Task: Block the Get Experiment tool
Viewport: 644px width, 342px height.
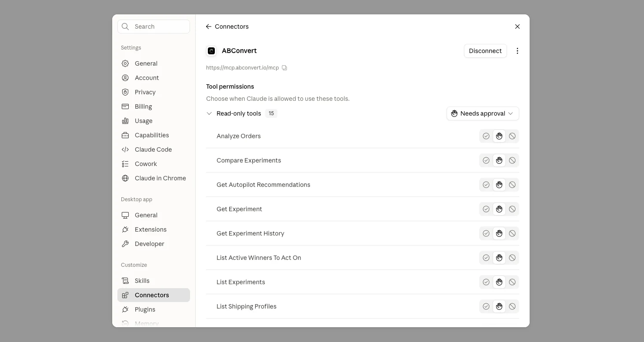Action: pyautogui.click(x=512, y=209)
